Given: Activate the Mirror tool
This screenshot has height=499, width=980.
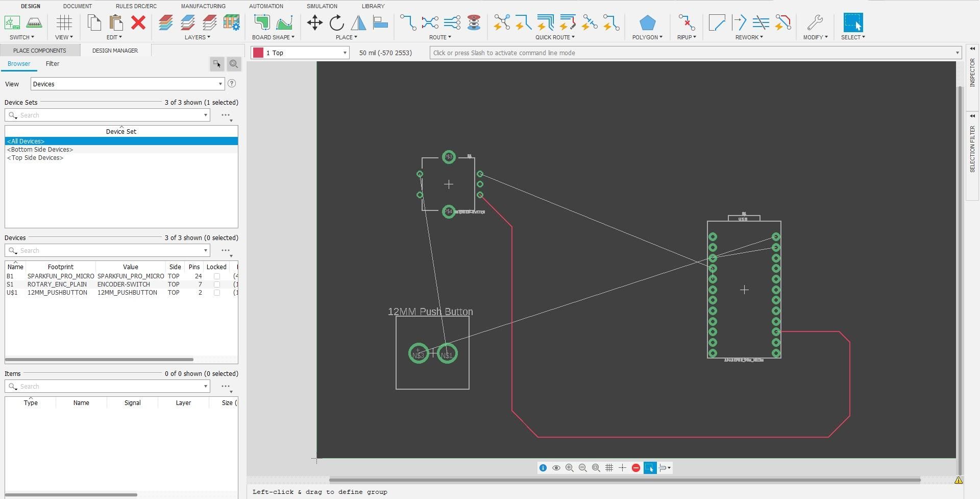Looking at the screenshot, I should pos(358,22).
